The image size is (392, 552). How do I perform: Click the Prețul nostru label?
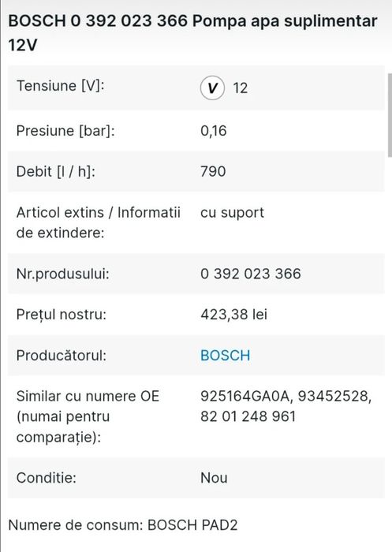(x=62, y=315)
